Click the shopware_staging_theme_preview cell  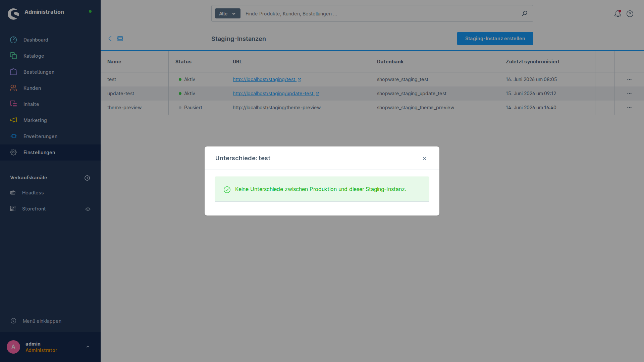[x=434, y=108]
